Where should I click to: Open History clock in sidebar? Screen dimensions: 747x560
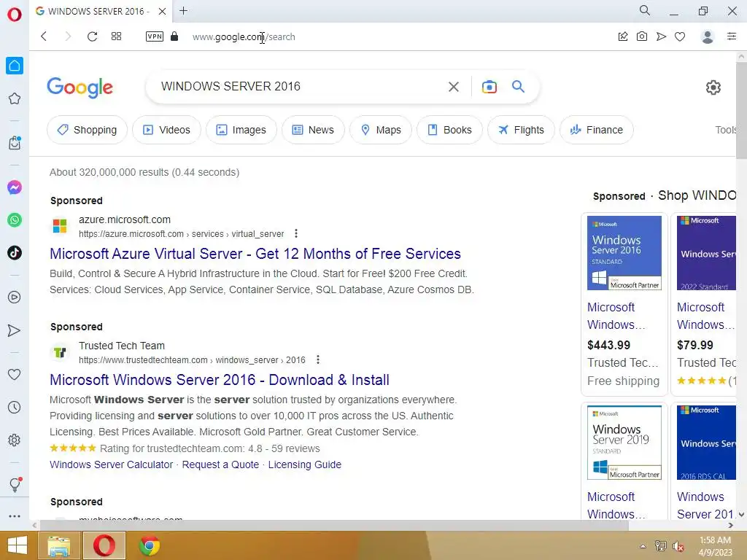tap(15, 407)
